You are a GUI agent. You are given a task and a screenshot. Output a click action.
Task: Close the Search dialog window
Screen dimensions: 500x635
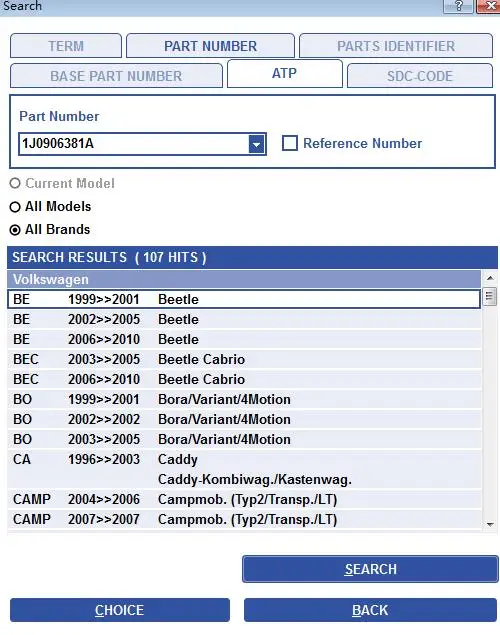pyautogui.click(x=489, y=6)
